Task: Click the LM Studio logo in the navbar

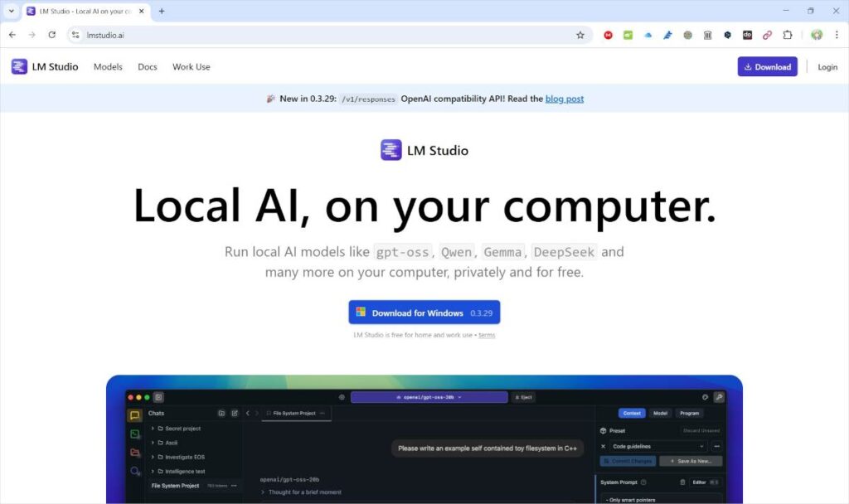Action: pyautogui.click(x=45, y=67)
